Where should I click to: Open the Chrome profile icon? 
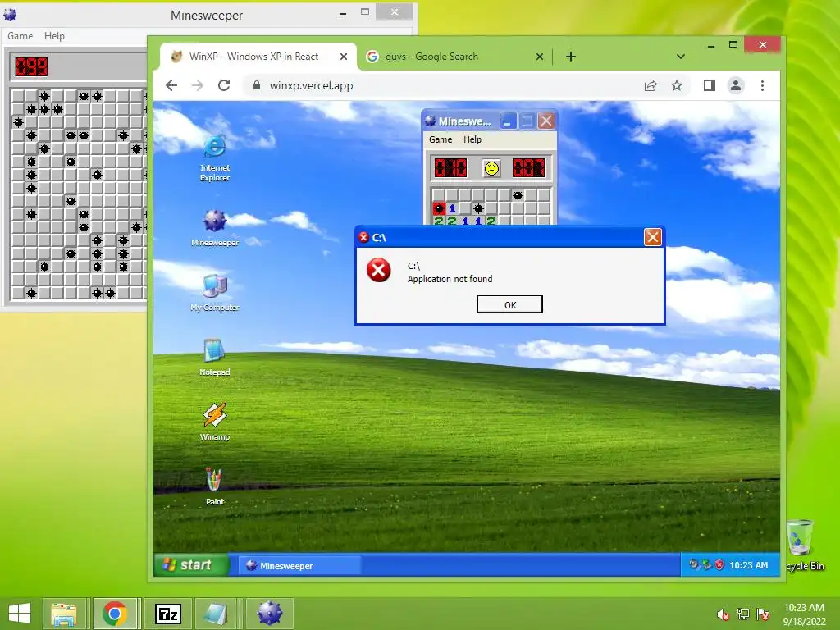tap(736, 85)
